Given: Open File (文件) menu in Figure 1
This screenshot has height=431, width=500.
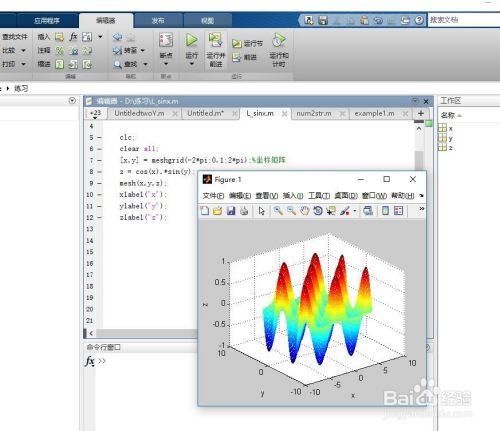Looking at the screenshot, I should click(213, 196).
